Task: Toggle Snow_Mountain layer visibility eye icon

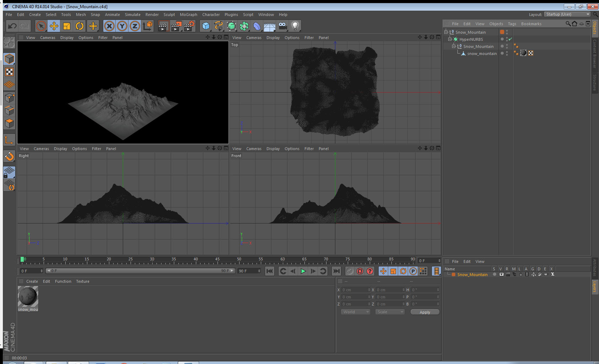Action: (x=501, y=274)
